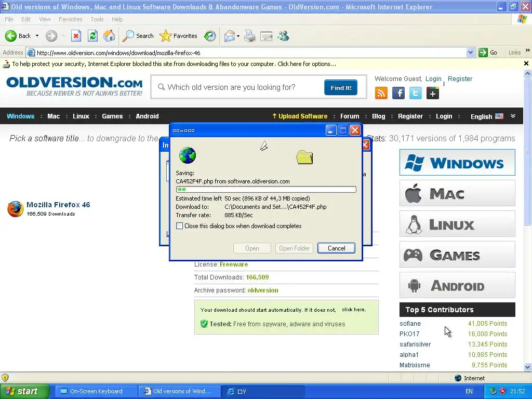Open the File menu

[9, 19]
